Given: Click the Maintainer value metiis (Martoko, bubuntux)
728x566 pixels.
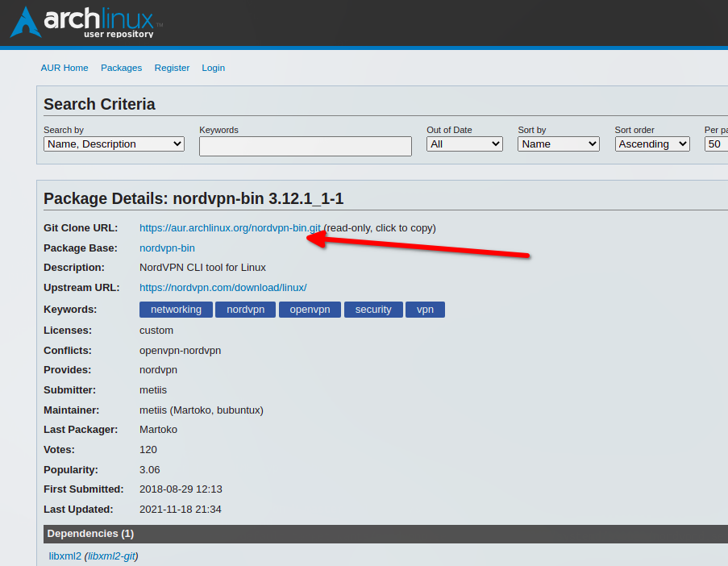Looking at the screenshot, I should point(202,410).
